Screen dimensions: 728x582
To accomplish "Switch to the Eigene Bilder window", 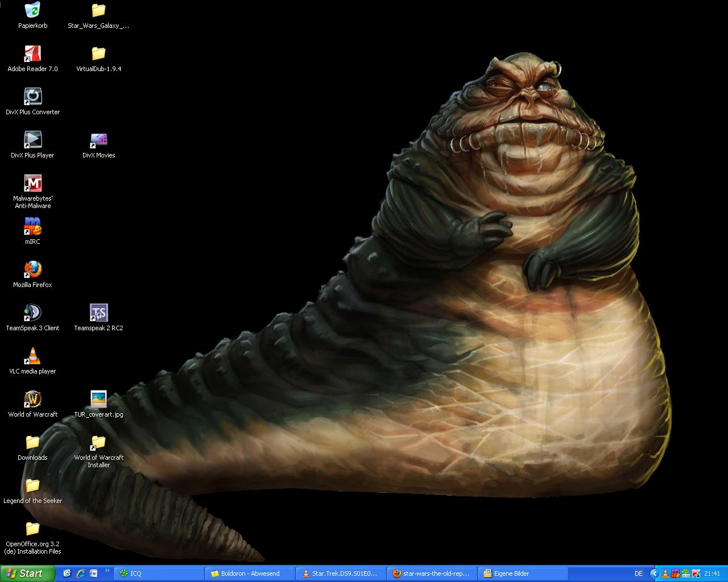I will [x=524, y=573].
